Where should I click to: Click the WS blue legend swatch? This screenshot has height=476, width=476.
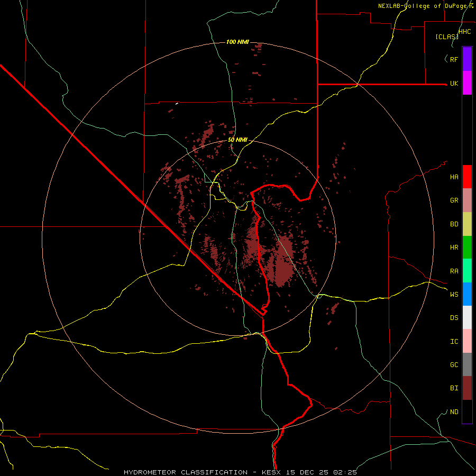[x=467, y=294]
